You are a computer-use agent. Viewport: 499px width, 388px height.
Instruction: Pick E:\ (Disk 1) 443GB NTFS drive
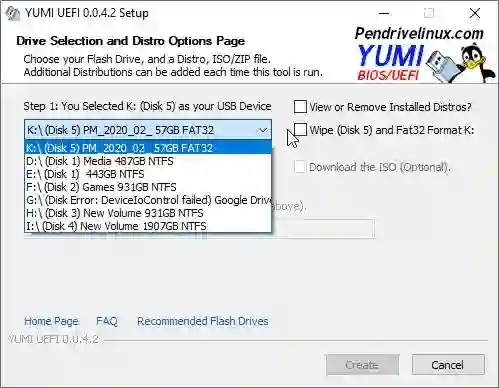(148, 174)
